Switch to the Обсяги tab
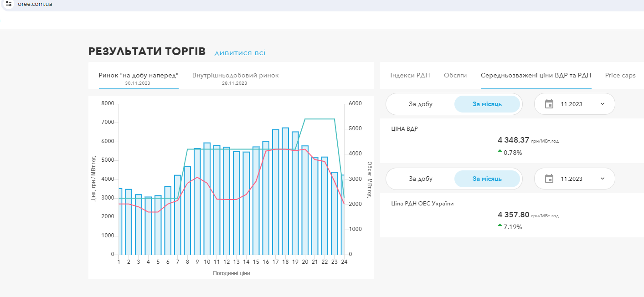Viewport: 644px width, 297px height. pos(455,75)
